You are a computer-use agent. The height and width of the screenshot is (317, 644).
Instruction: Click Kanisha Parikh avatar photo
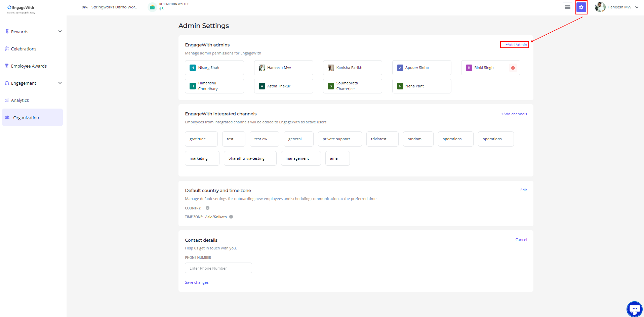331,68
